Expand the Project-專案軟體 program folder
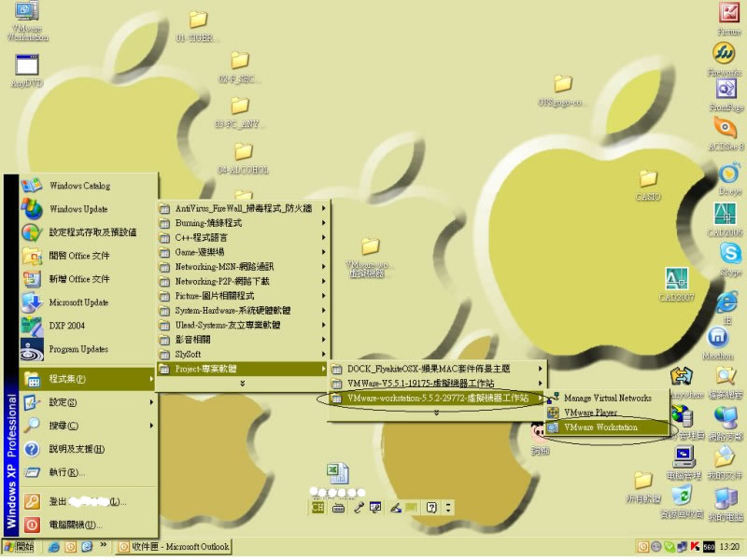Image resolution: width=747 pixels, height=560 pixels. [243, 369]
